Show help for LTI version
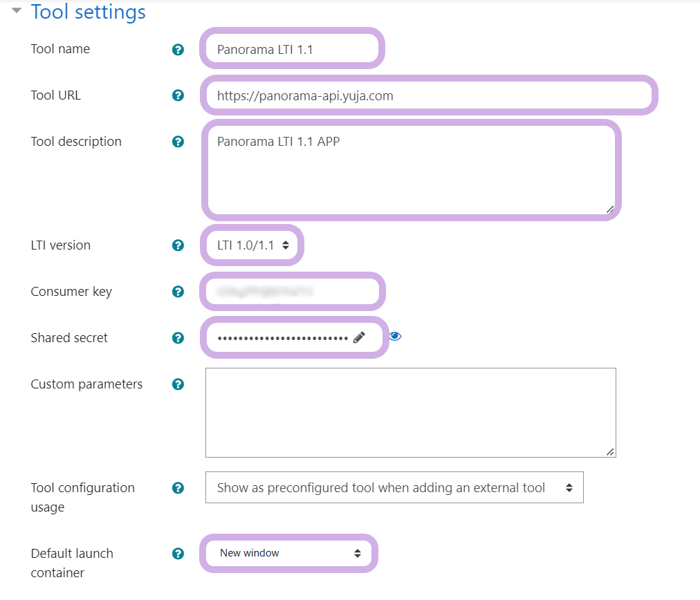The height and width of the screenshot is (600, 700). coord(178,245)
